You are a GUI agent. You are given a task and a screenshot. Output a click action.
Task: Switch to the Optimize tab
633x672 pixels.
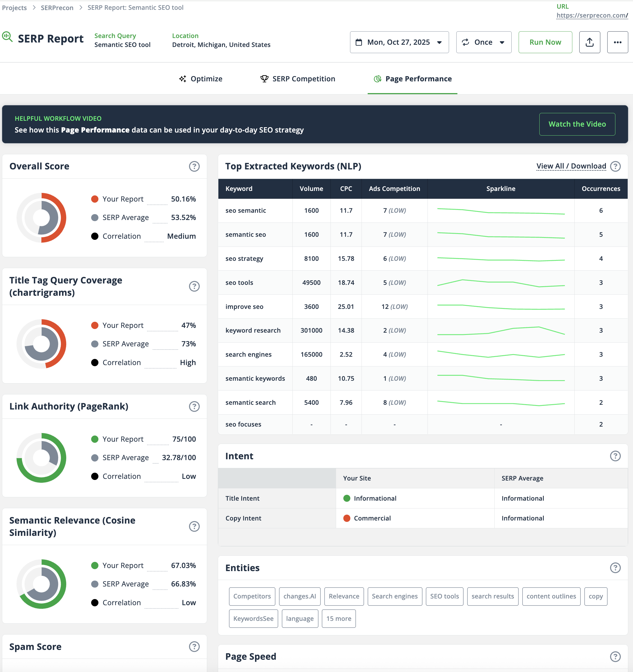[x=201, y=79]
